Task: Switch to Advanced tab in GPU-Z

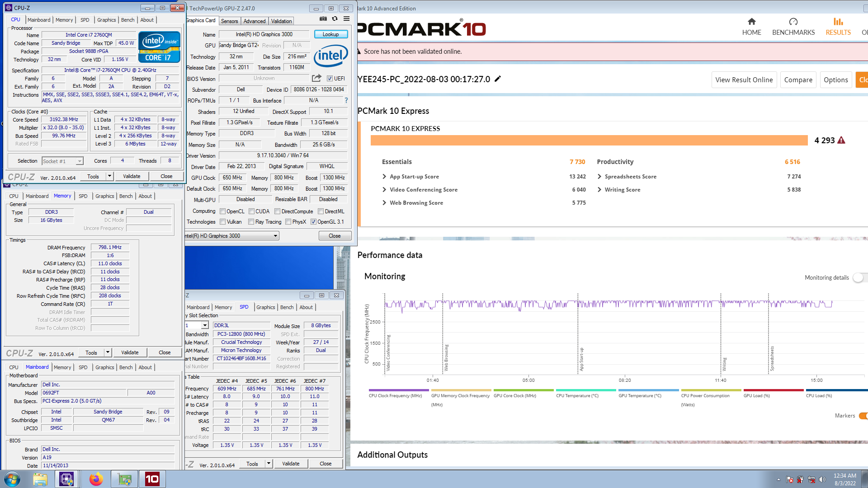Action: pyautogui.click(x=255, y=21)
